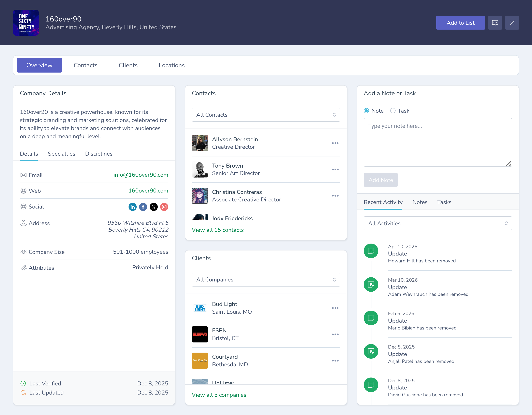Expand the All Contacts dropdown
This screenshot has width=532, height=415.
coord(266,115)
